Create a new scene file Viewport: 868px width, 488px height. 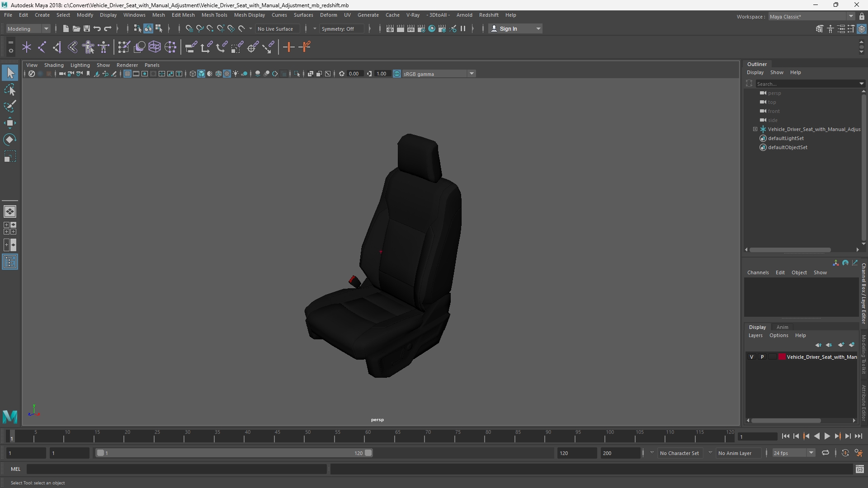(x=66, y=28)
